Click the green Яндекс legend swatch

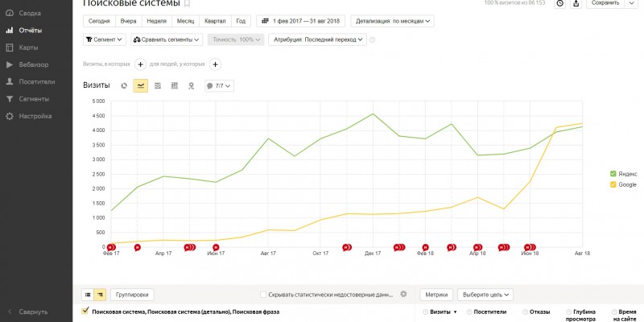pyautogui.click(x=613, y=173)
